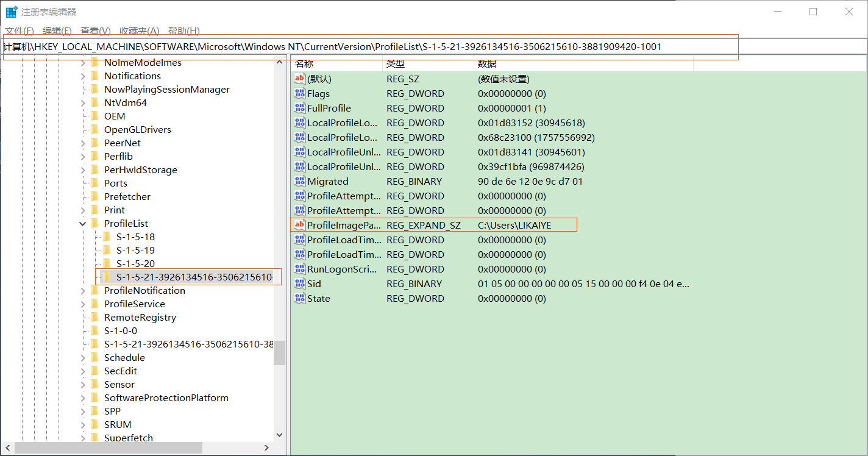Expand the PeerNet key chevron
The image size is (868, 456).
pyautogui.click(x=83, y=143)
